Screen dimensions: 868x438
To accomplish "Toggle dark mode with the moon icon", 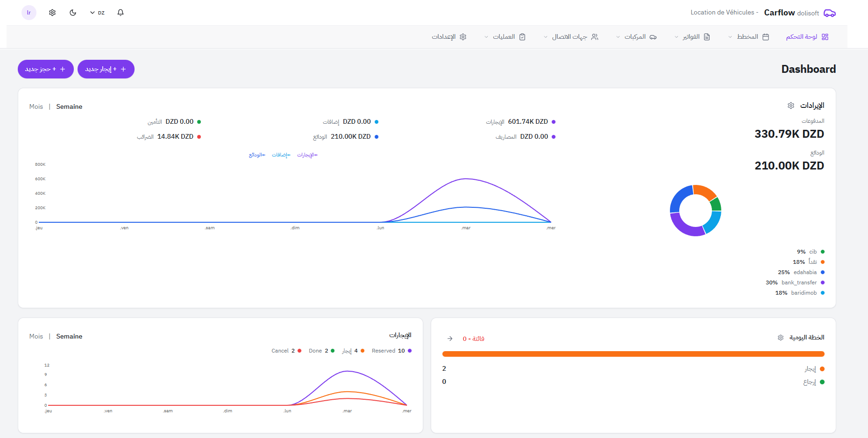I will click(73, 13).
